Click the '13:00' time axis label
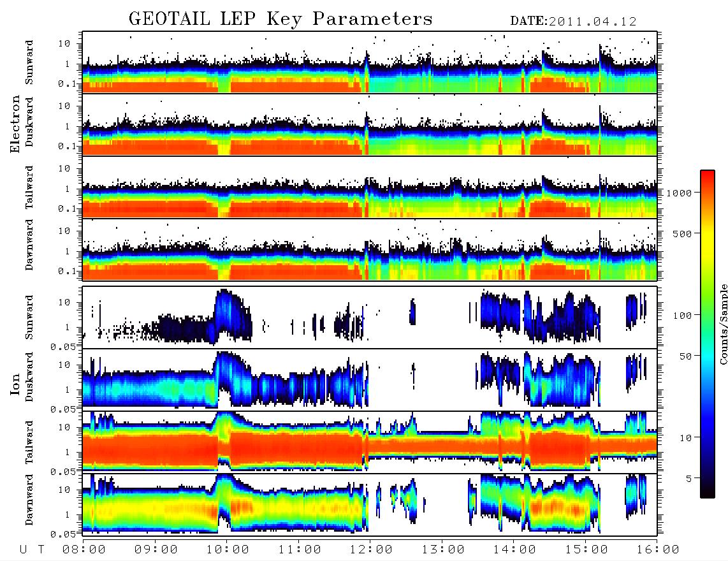Image resolution: width=728 pixels, height=561 pixels. (443, 550)
